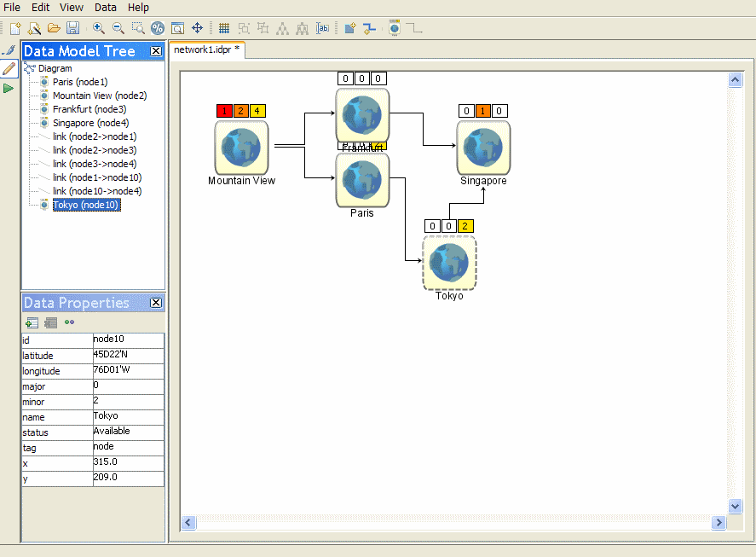Select the green Play mode arrow
Viewport: 756px width, 557px height.
tap(9, 88)
